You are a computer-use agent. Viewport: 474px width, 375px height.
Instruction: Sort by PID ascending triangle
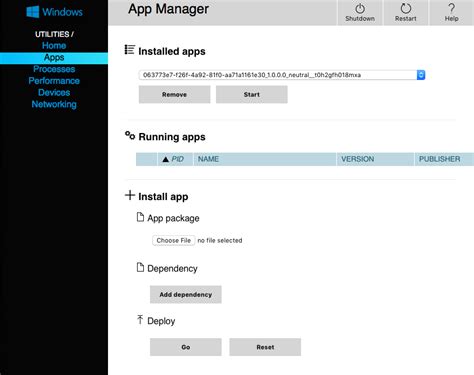click(166, 159)
